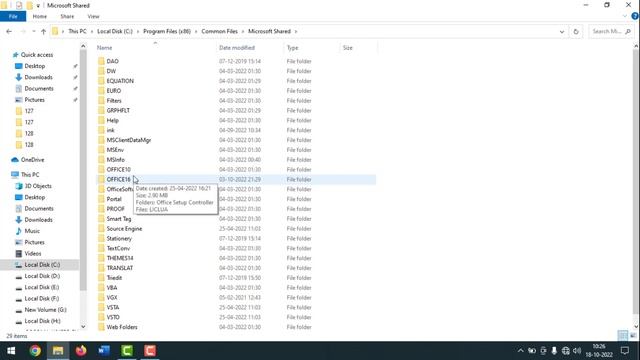The image size is (640, 360).
Task: Open the notification center icon
Action: coord(625,351)
